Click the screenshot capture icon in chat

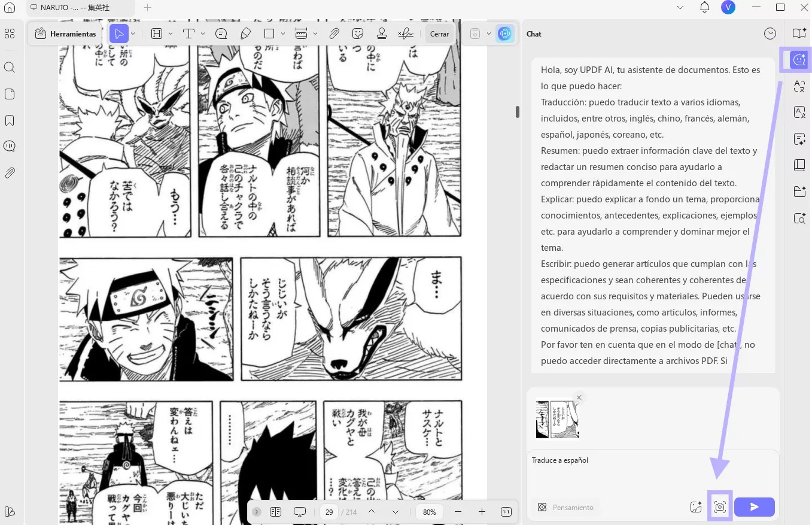(720, 507)
